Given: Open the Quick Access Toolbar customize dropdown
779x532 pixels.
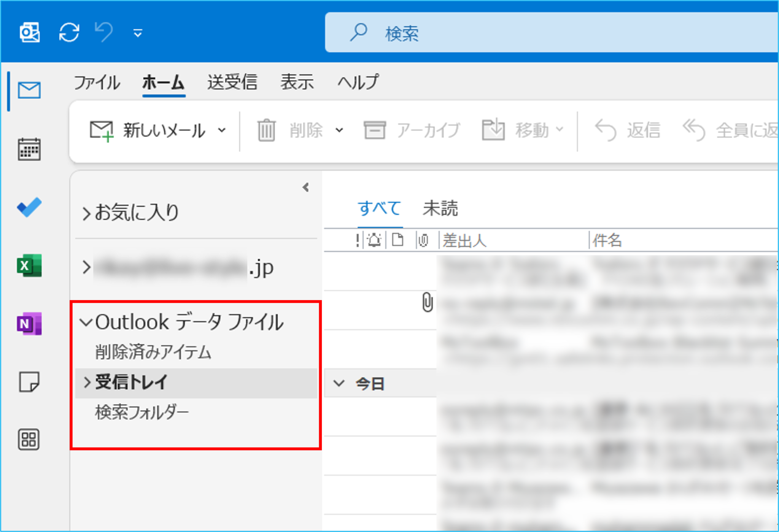Looking at the screenshot, I should pos(138,33).
